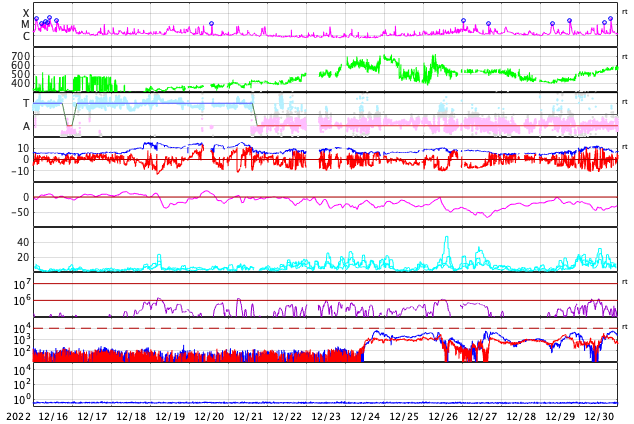Click the 12/27 date label

(482, 416)
